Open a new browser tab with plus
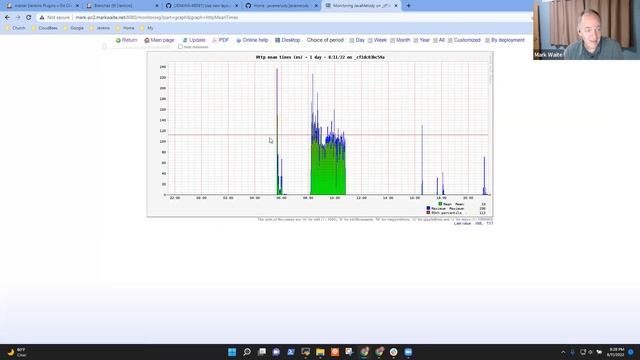640x360 pixels. point(409,6)
